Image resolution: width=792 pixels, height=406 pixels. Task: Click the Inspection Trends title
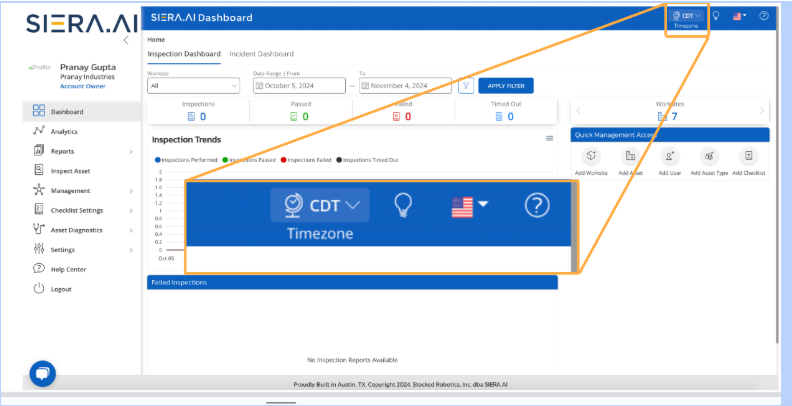coord(186,140)
